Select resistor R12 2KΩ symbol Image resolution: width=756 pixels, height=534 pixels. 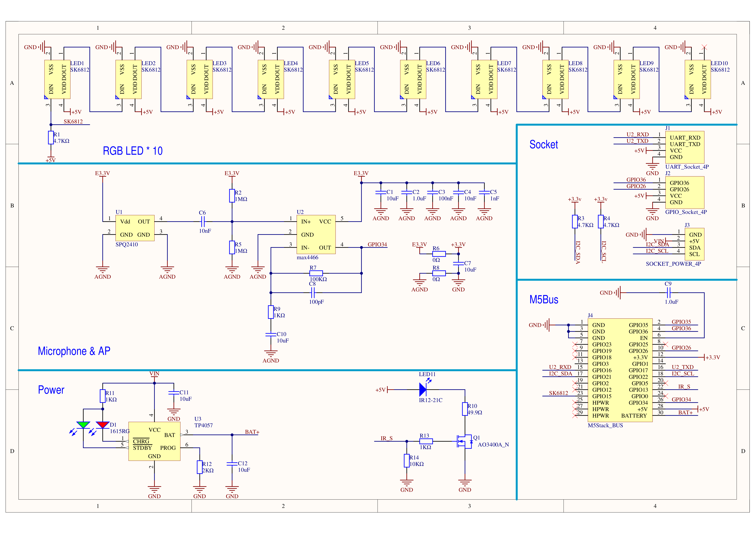click(200, 467)
